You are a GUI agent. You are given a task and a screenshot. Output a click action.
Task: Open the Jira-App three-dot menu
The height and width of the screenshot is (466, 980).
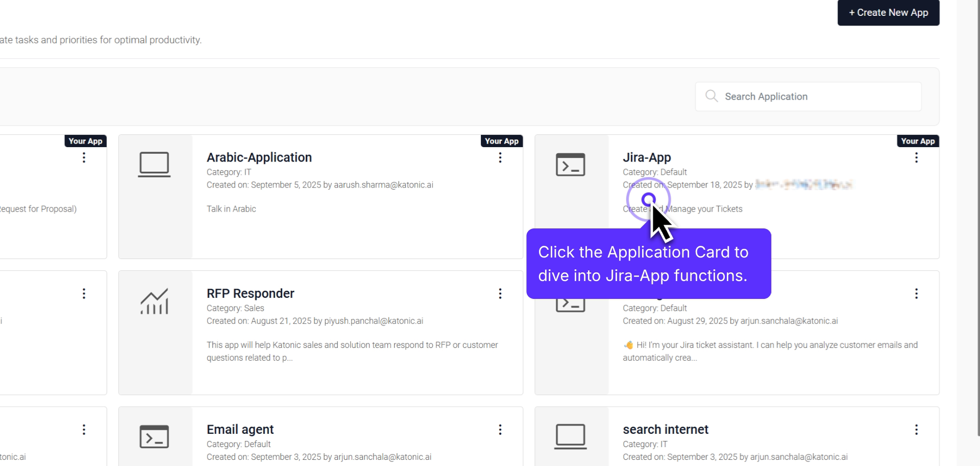tap(916, 158)
